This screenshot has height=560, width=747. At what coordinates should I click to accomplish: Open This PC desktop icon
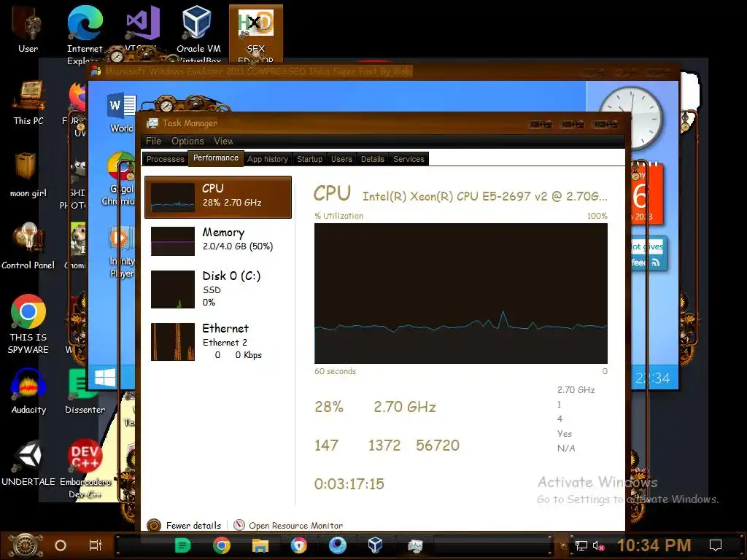28,102
